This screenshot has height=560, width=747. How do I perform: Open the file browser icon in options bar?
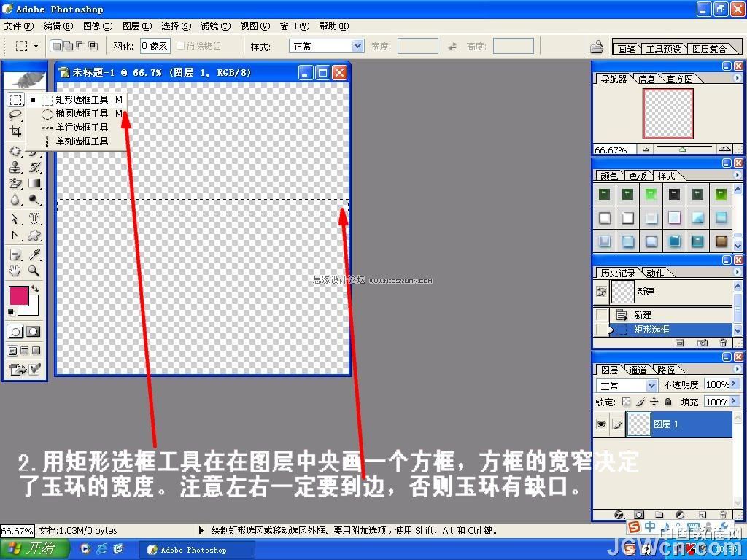tap(597, 46)
